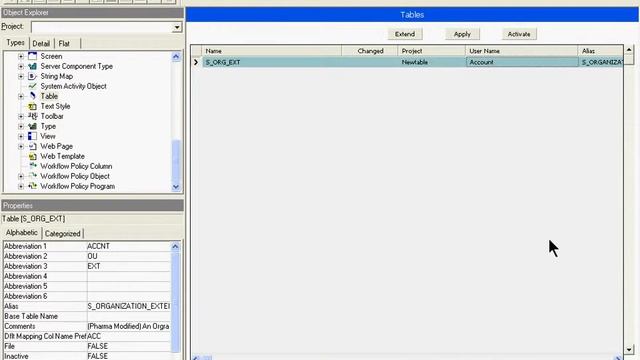The height and width of the screenshot is (360, 640).
Task: Click Tables list scroll up arrow
Action: pyautogui.click(x=629, y=50)
